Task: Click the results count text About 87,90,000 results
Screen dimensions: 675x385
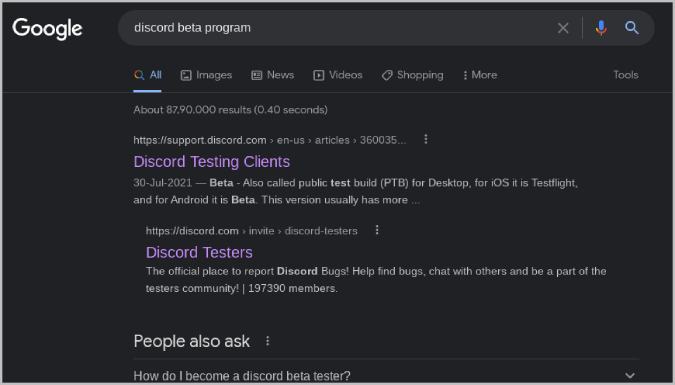Action: (230, 110)
